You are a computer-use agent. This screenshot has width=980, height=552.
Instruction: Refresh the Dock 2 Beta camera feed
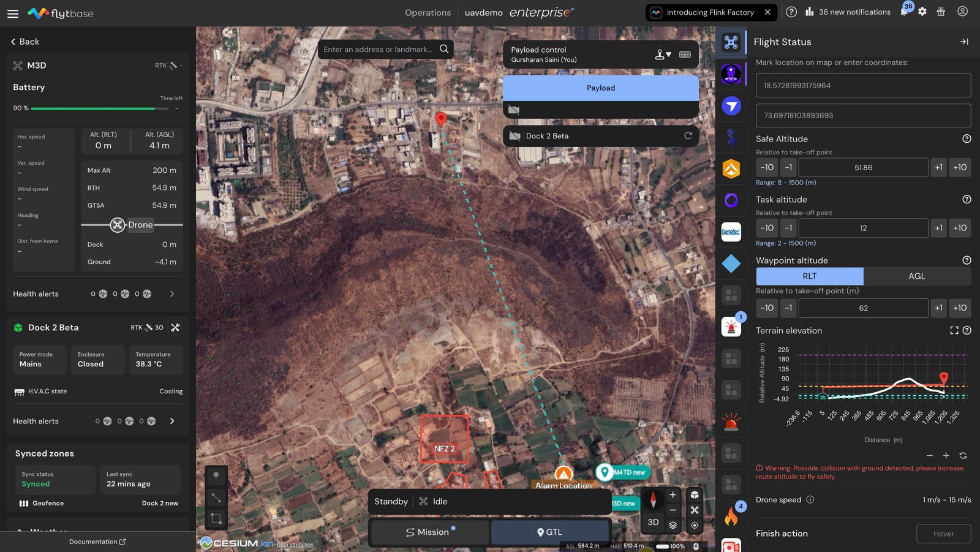[x=688, y=136]
